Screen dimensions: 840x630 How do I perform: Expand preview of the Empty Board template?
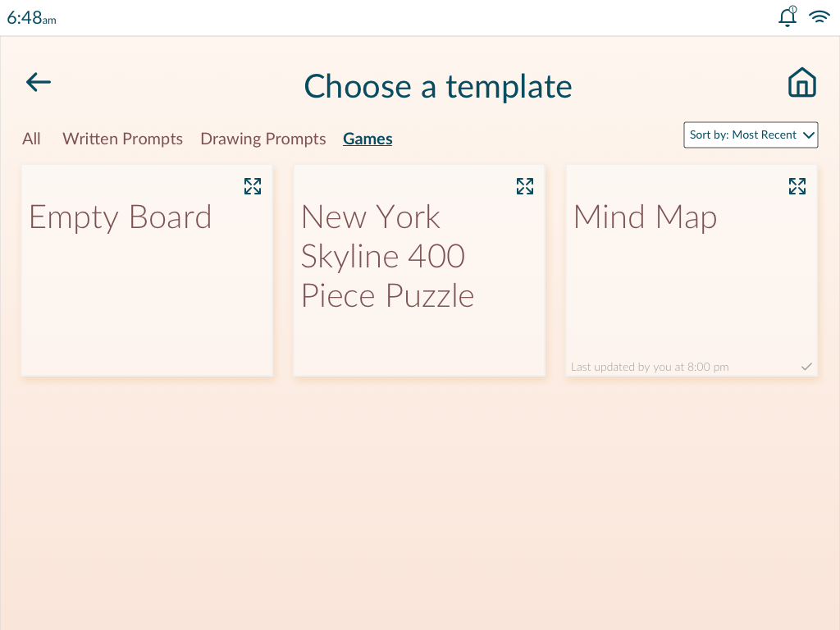253,186
